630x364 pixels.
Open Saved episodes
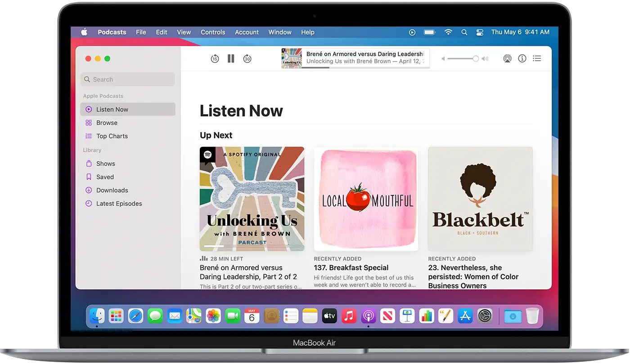tap(104, 177)
